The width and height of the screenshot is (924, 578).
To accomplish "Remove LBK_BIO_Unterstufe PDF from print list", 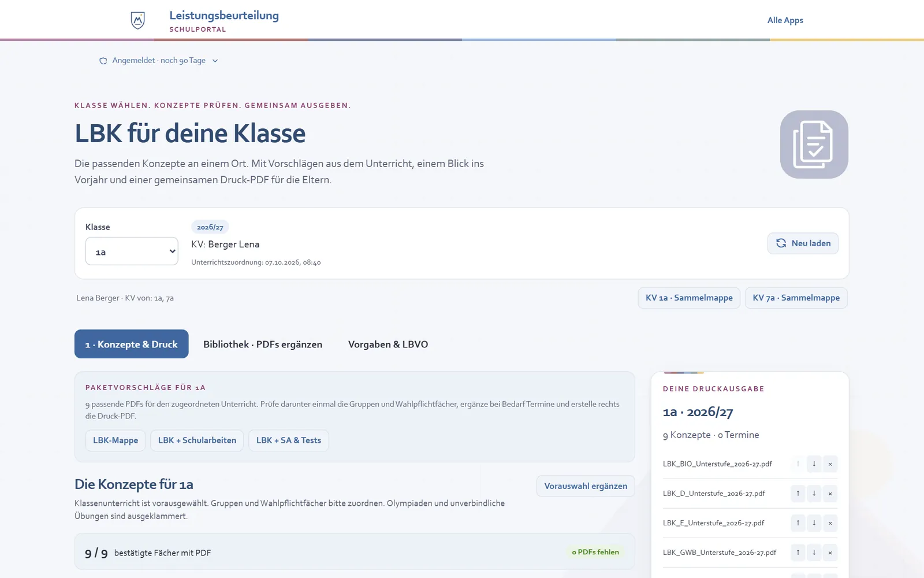I will click(x=830, y=464).
